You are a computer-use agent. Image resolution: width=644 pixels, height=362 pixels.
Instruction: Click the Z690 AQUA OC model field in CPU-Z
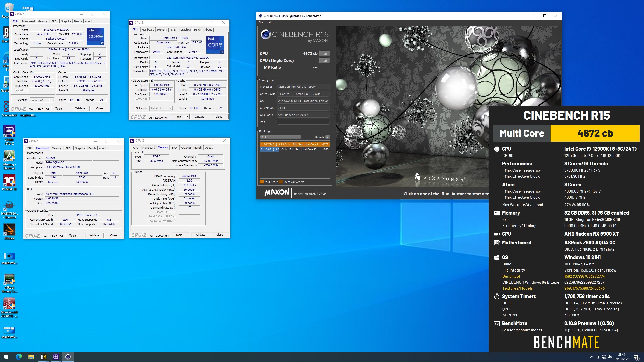[68, 162]
